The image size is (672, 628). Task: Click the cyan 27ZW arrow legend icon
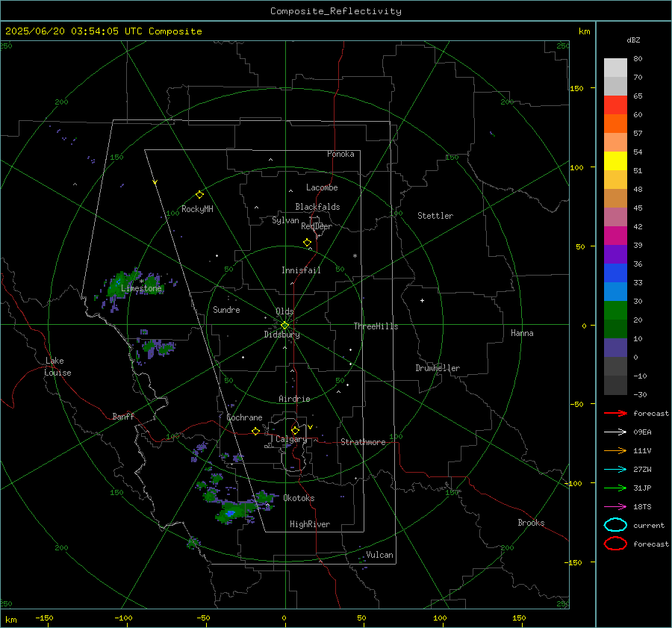click(x=615, y=470)
